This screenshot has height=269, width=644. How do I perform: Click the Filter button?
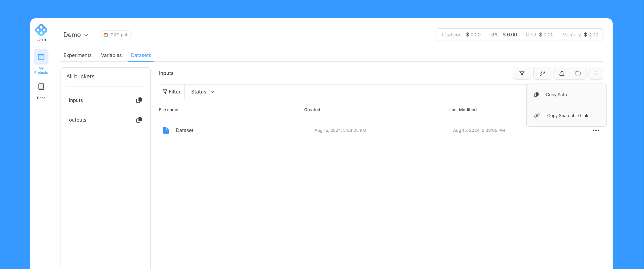pos(172,92)
